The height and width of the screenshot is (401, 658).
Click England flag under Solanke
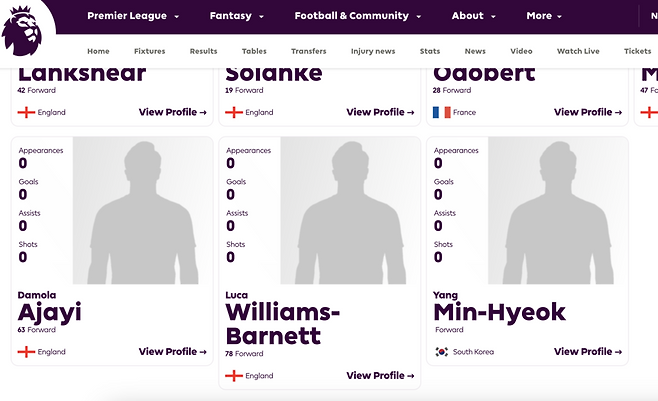tap(234, 112)
